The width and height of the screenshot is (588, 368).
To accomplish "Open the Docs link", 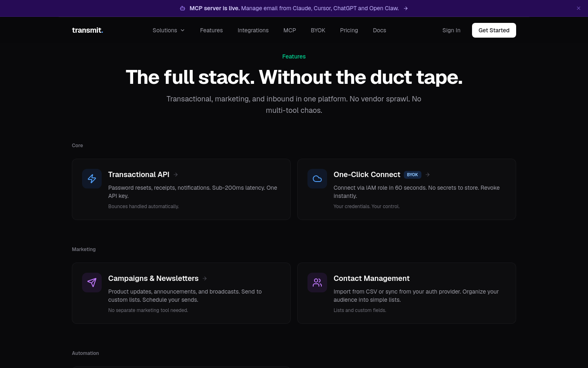I will pyautogui.click(x=379, y=30).
